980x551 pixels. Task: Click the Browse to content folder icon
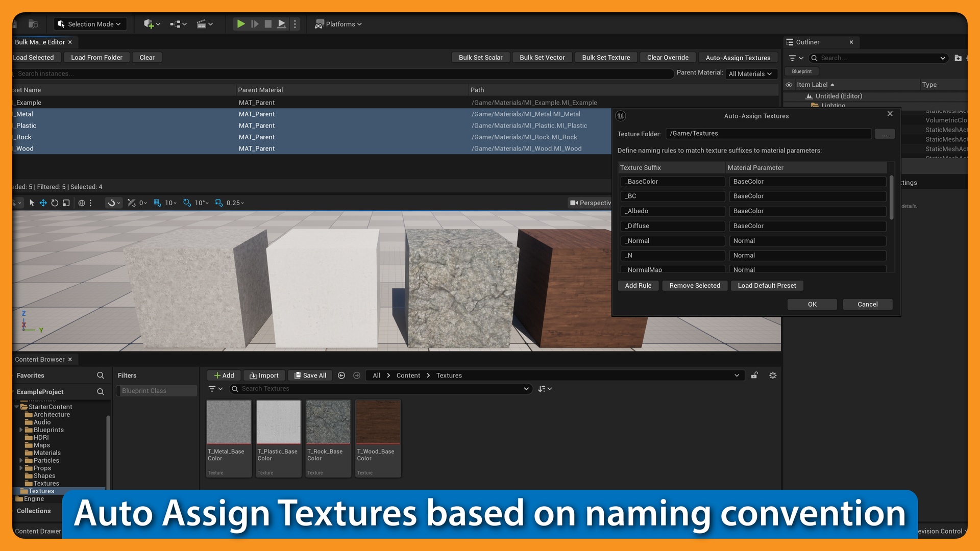tap(33, 24)
